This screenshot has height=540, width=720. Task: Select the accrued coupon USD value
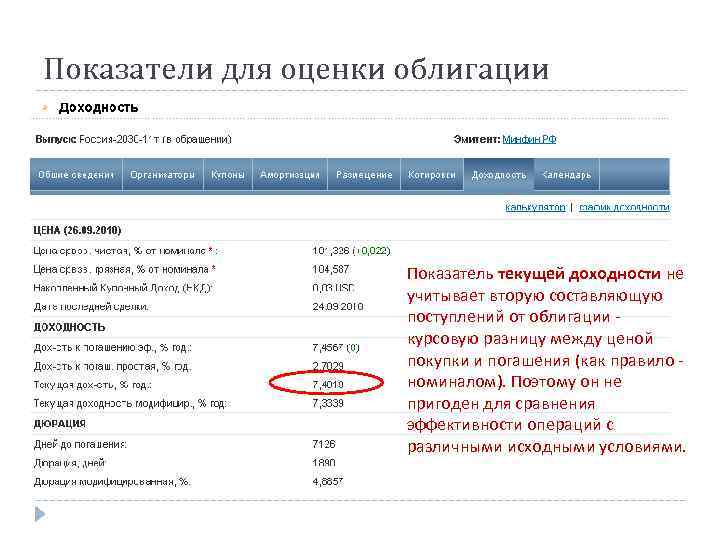pyautogui.click(x=333, y=288)
